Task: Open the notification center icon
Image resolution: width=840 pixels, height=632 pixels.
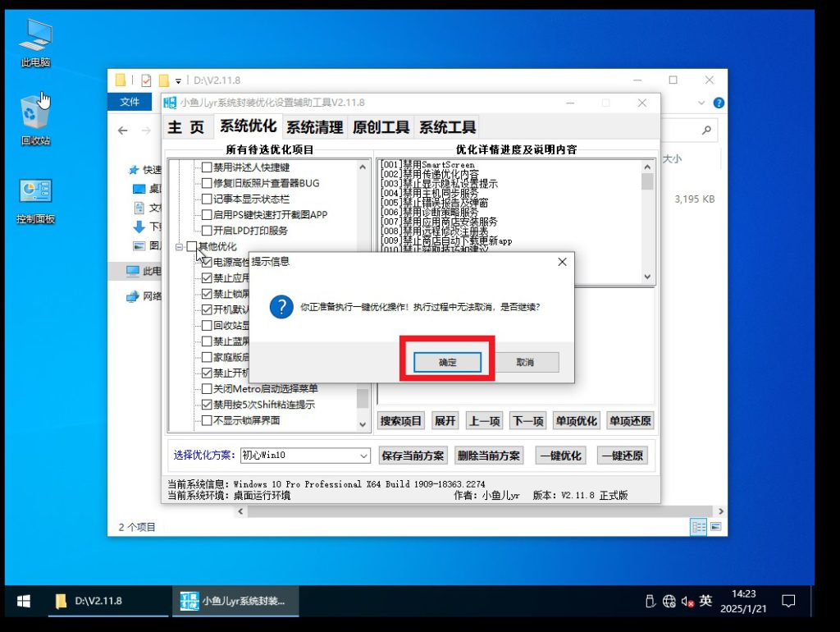Action: click(787, 601)
